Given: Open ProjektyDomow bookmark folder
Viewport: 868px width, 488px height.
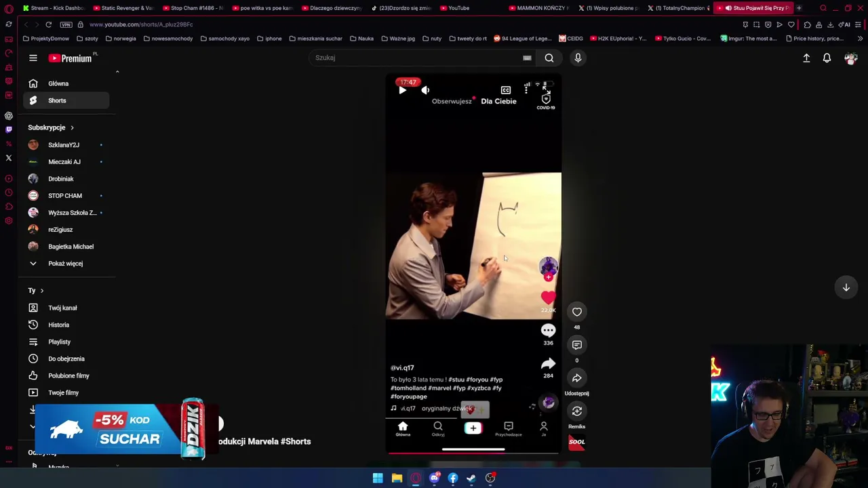Looking at the screenshot, I should (x=46, y=39).
